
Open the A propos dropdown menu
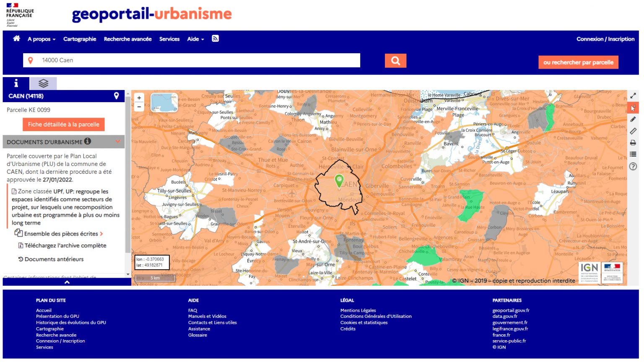coord(42,39)
